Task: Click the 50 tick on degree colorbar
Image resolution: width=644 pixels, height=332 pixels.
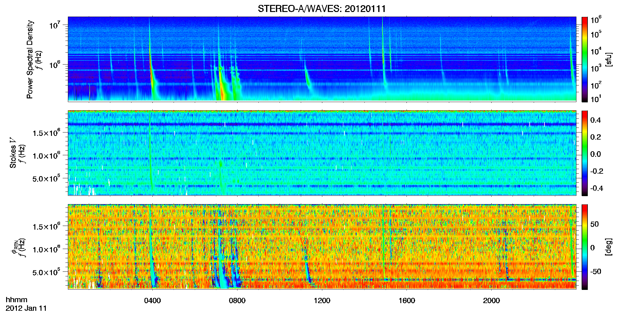Action: click(595, 224)
